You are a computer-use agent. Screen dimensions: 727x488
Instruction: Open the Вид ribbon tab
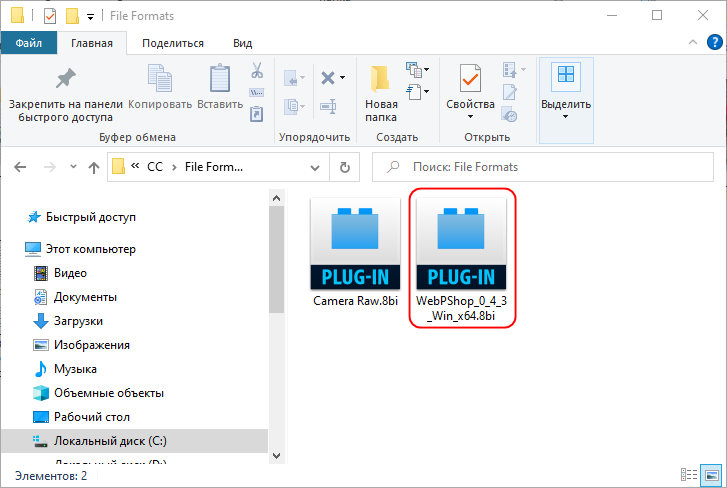[x=242, y=43]
